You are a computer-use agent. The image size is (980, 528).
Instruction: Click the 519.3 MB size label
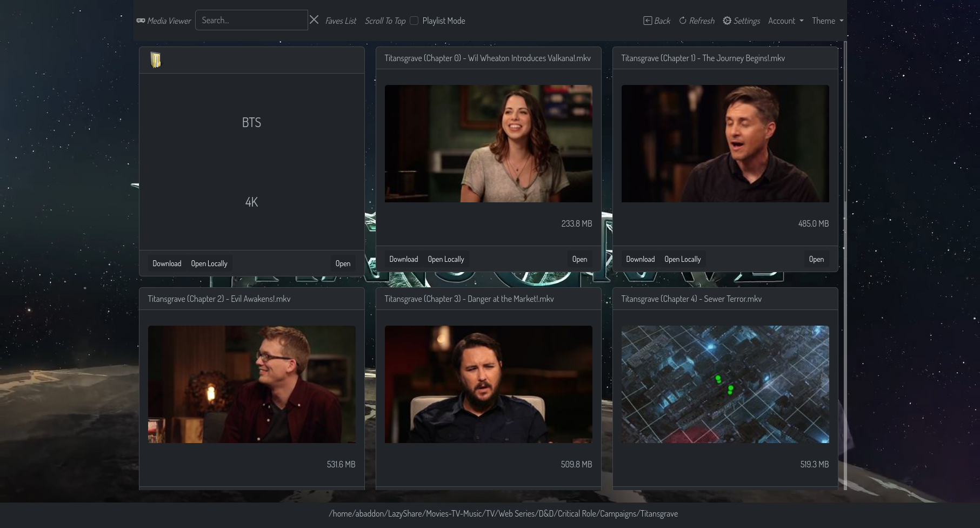click(815, 464)
